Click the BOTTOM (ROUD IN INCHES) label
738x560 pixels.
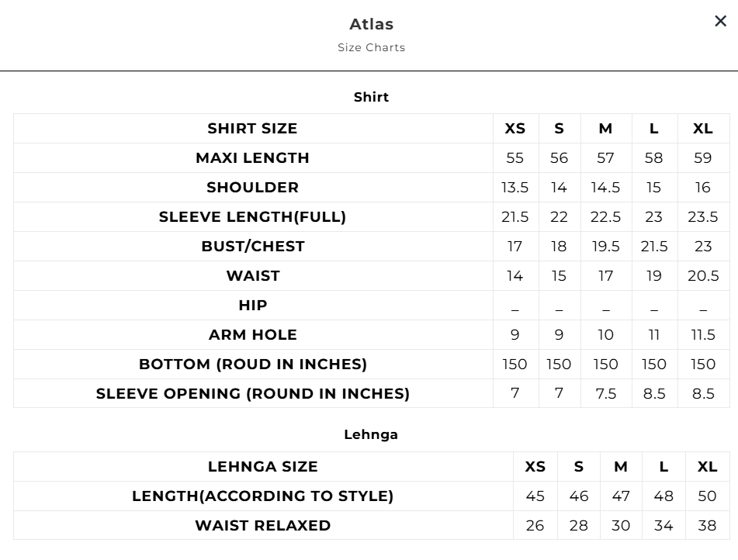[252, 365]
